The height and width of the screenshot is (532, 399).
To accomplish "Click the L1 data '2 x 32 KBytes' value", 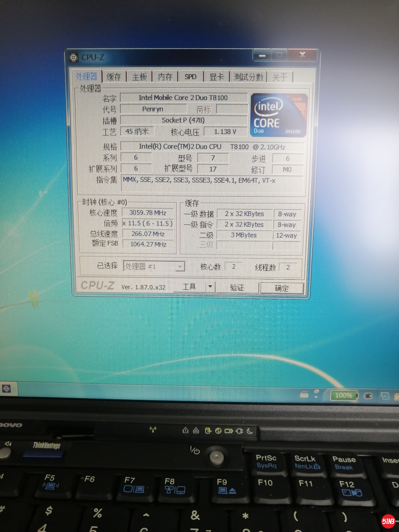I will (244, 214).
